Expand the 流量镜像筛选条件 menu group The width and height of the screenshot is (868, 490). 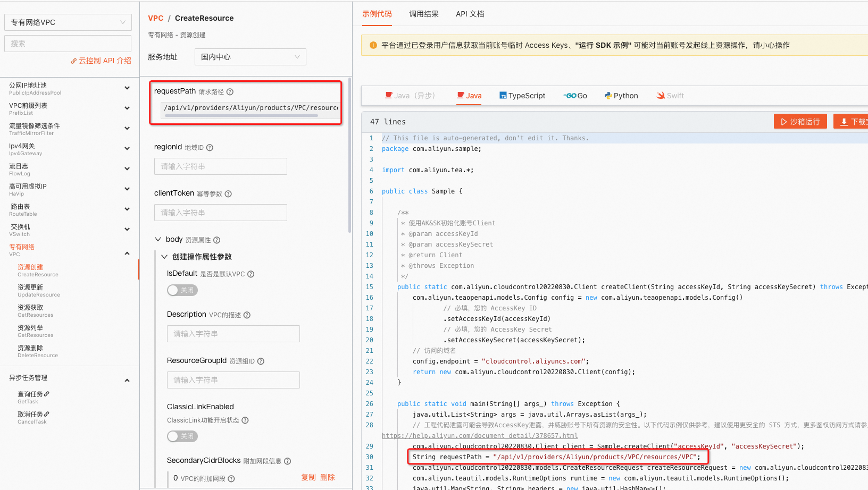(x=127, y=129)
